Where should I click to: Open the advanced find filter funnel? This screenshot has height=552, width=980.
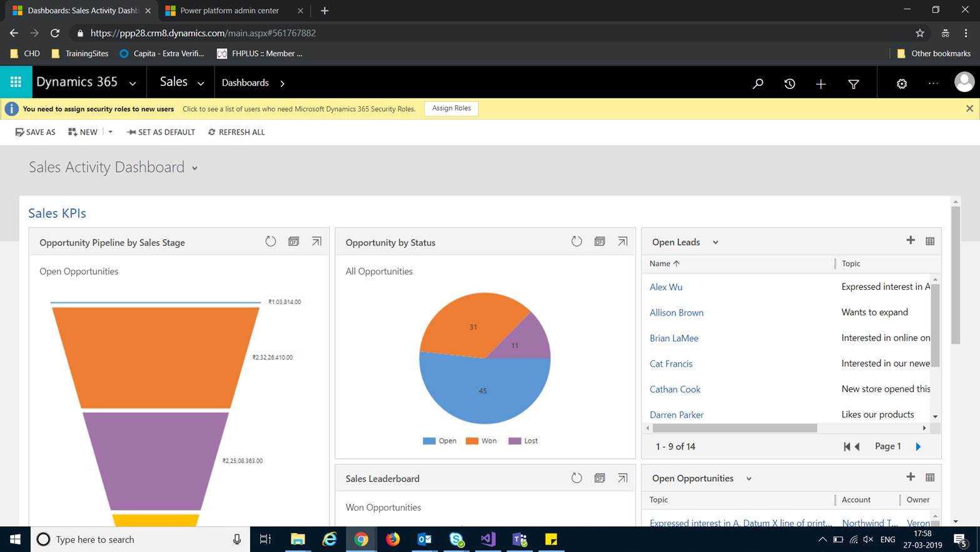click(x=853, y=82)
